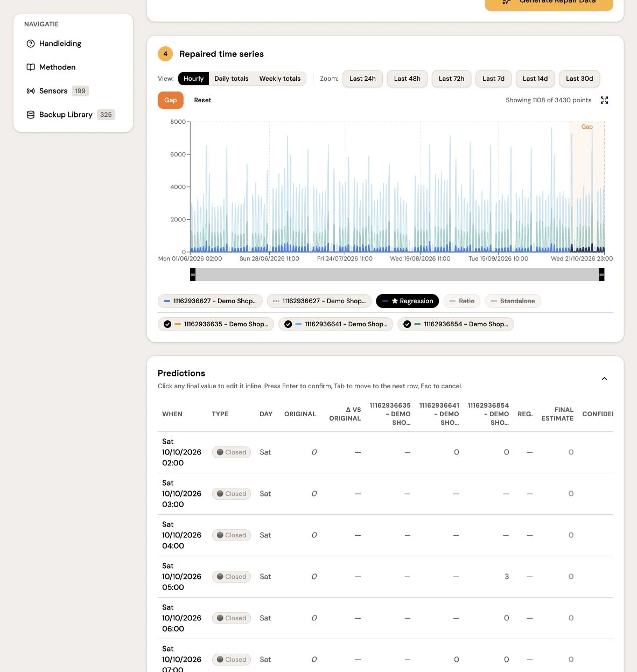
Task: Click the Backup Library badge 325
Action: point(106,115)
